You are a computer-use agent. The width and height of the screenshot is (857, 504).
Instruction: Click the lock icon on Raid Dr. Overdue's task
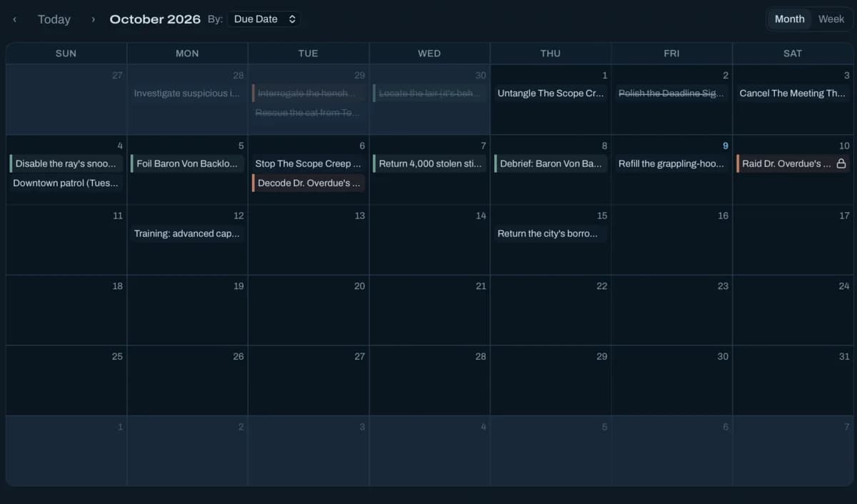coord(841,163)
